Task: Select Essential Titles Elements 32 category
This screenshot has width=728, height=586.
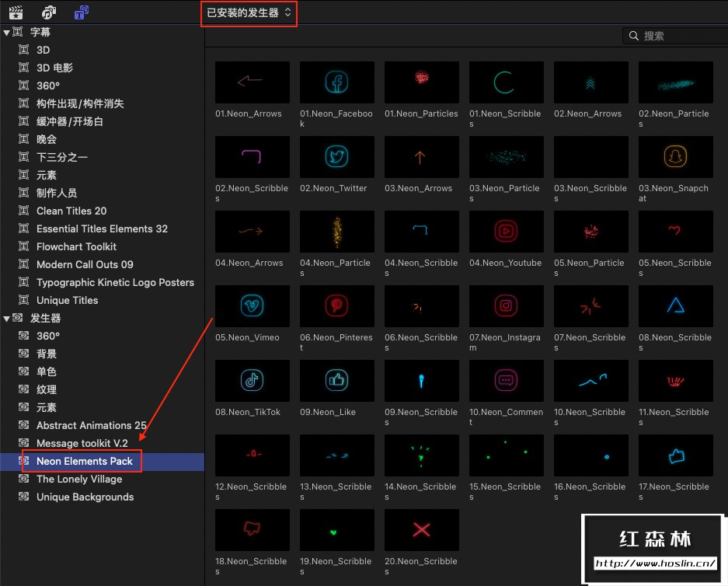Action: [x=102, y=229]
